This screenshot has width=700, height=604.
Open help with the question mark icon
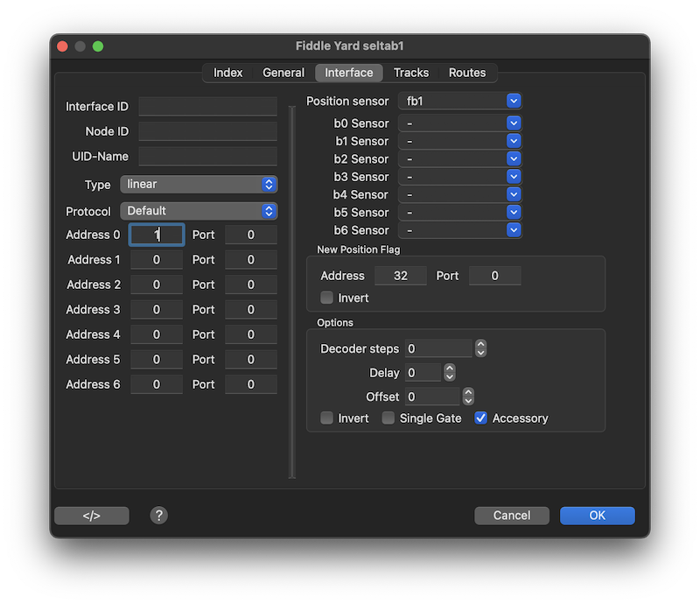pos(158,516)
